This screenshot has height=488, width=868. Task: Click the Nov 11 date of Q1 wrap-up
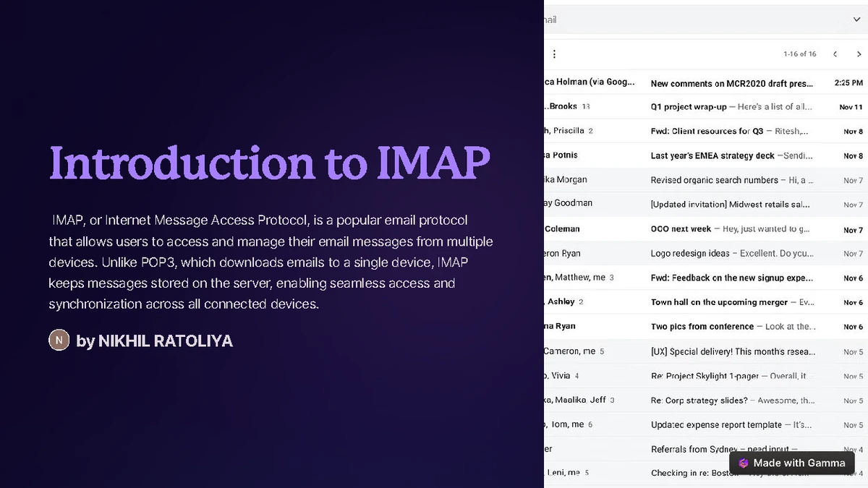tap(851, 107)
